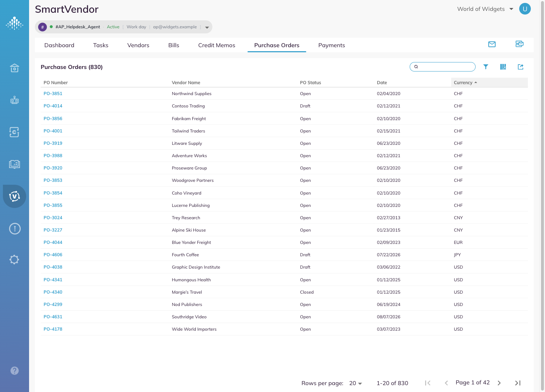Click the SmartVendor logo icon in sidebar
545x392 pixels.
15,23
